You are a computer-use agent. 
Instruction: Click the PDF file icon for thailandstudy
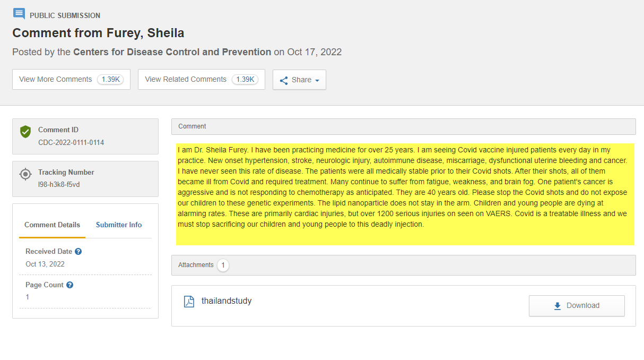(189, 302)
